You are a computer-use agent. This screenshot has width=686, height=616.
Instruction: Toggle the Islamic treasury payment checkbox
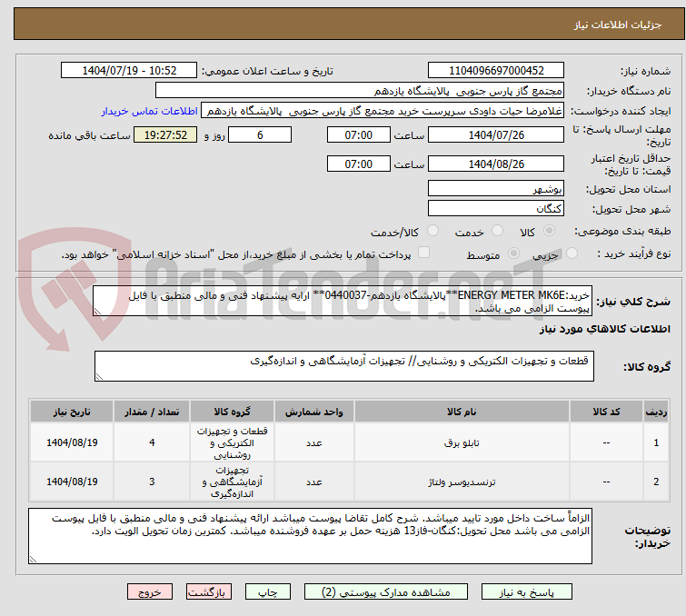[423, 252]
